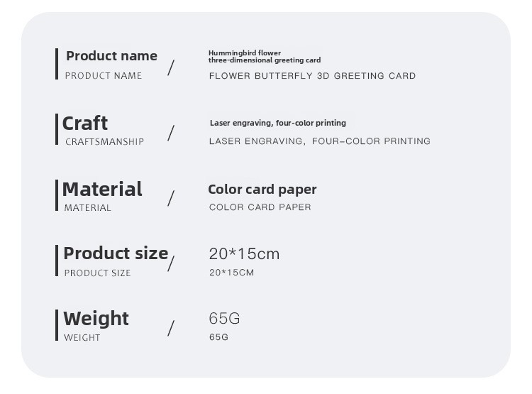Click the bold 'Product name' heading
The height and width of the screenshot is (394, 532).
coord(111,56)
